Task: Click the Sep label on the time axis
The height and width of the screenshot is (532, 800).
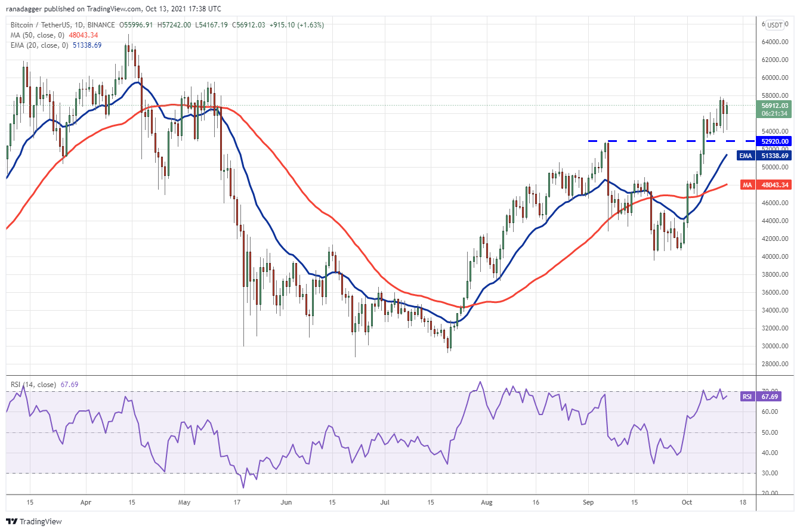Action: point(588,503)
